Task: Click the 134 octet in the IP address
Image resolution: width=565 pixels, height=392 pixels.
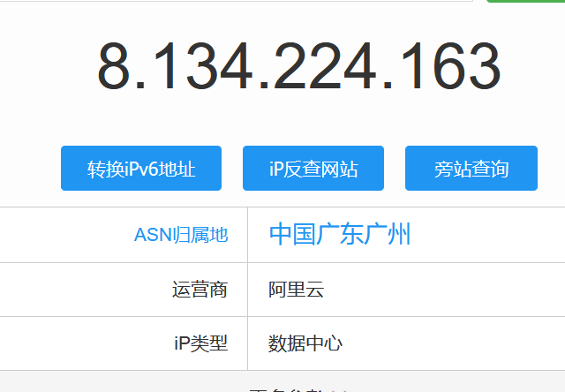Action: point(200,67)
